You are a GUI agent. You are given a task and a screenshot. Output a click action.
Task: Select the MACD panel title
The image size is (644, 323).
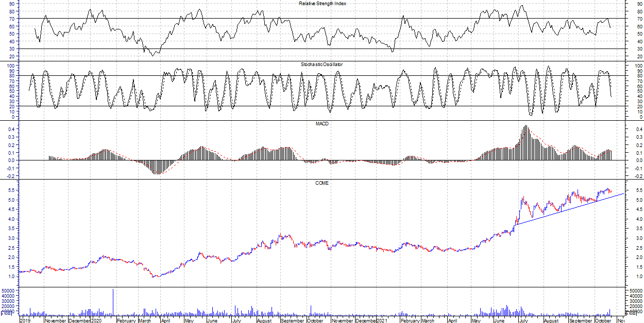pos(323,124)
